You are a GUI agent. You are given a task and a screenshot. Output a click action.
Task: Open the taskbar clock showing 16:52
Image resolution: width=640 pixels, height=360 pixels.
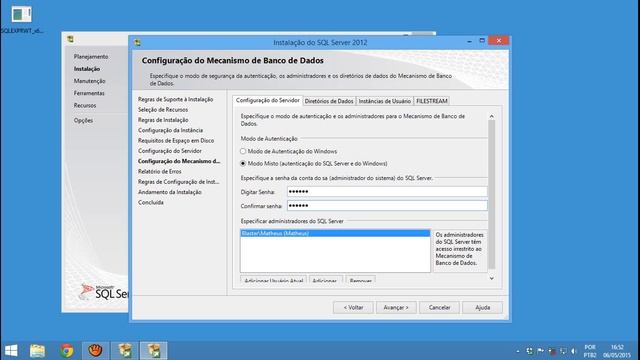point(617,351)
